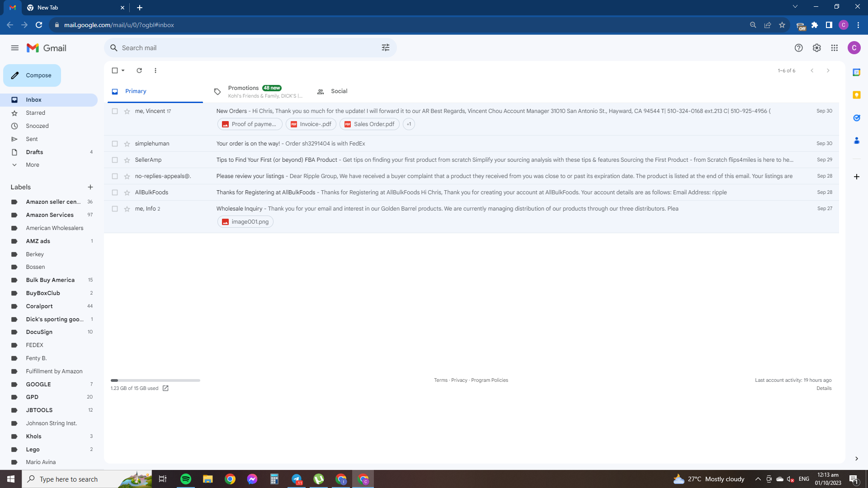
Task: Open Calculator from the taskbar
Action: [x=274, y=479]
